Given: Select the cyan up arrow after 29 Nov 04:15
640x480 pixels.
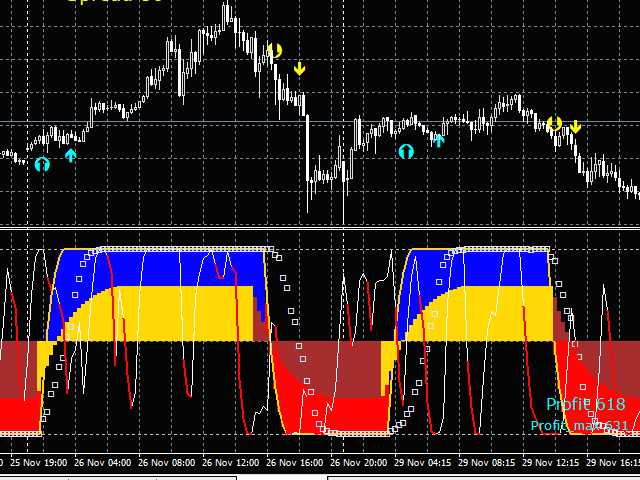Looking at the screenshot, I should click(x=438, y=140).
